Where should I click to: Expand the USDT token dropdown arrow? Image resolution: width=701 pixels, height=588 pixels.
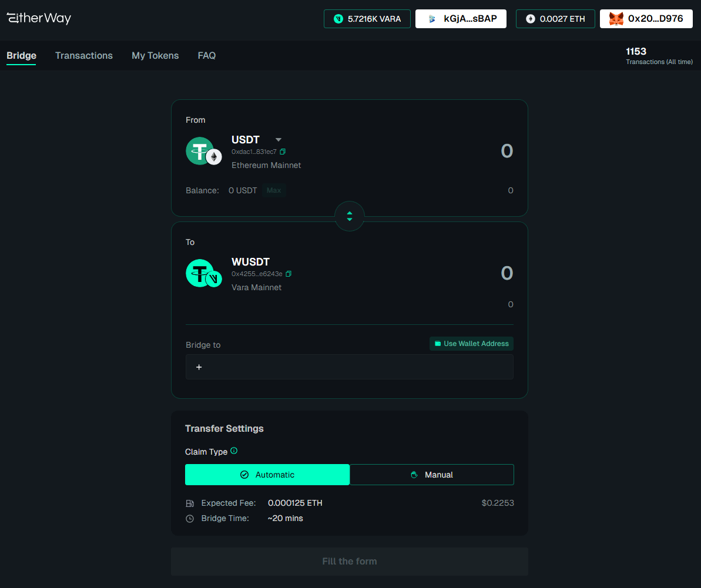point(278,140)
